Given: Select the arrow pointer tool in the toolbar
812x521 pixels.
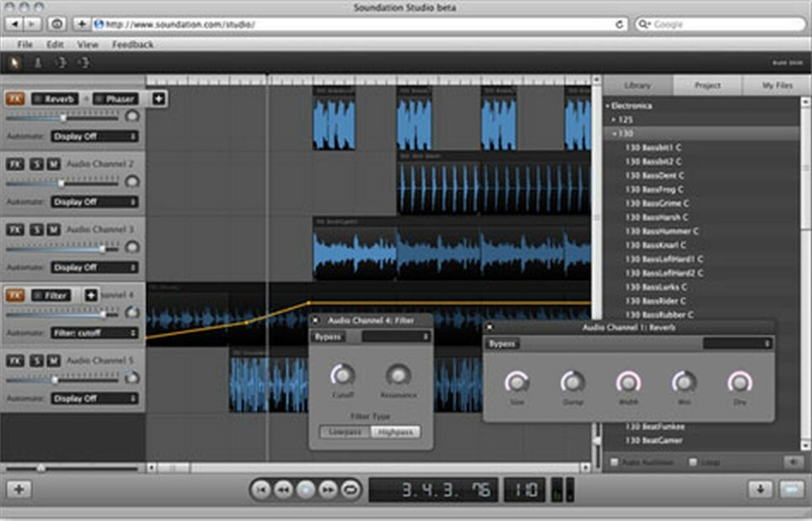Looking at the screenshot, I should click(14, 63).
